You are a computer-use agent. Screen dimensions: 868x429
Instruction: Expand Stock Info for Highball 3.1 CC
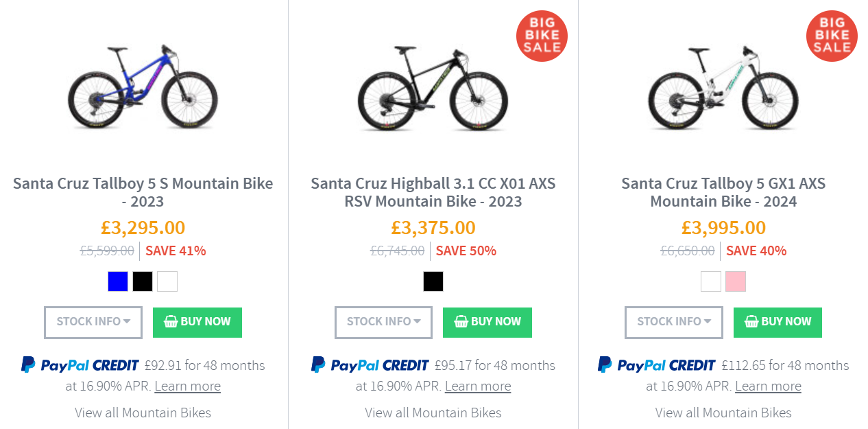tap(383, 322)
